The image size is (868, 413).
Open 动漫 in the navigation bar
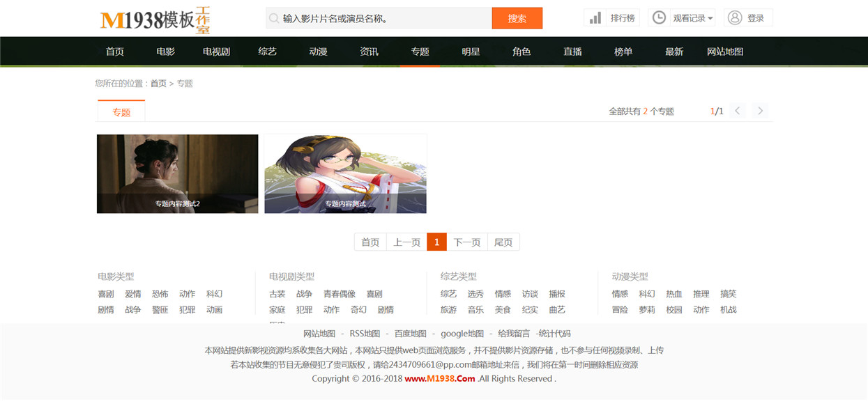319,52
